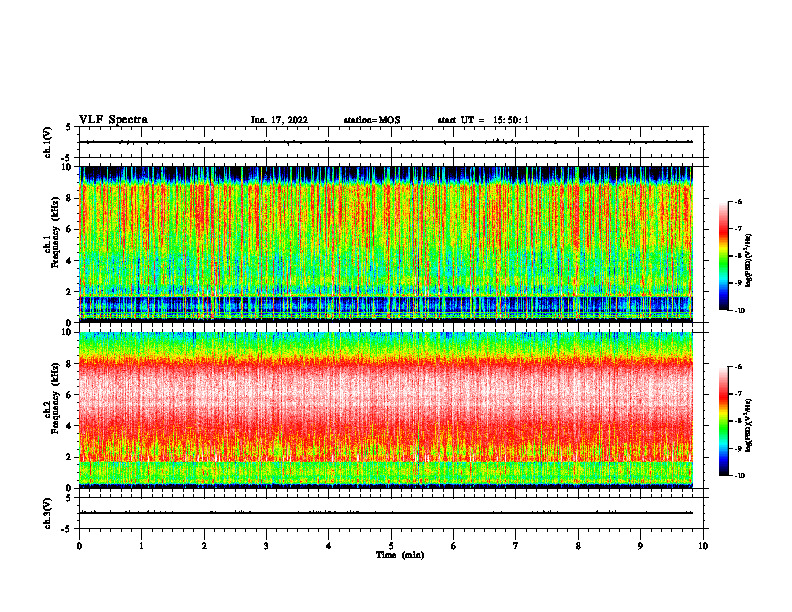Click the 6 kHz tick on ch.2 axis
This screenshot has width=792, height=612.
pos(70,395)
